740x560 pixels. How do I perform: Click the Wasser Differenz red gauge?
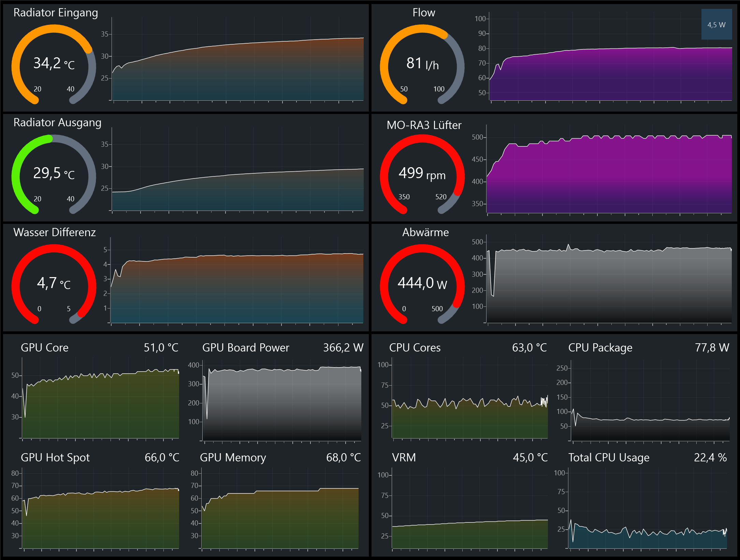(54, 284)
